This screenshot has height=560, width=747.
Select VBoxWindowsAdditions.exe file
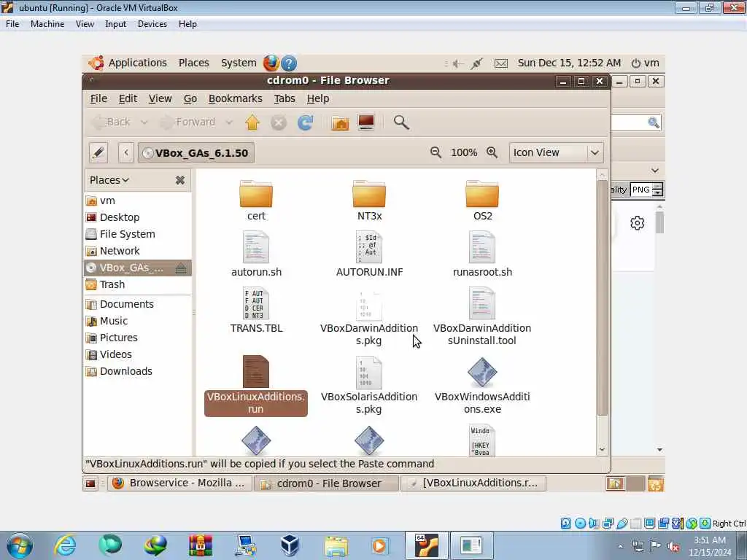tap(482, 385)
